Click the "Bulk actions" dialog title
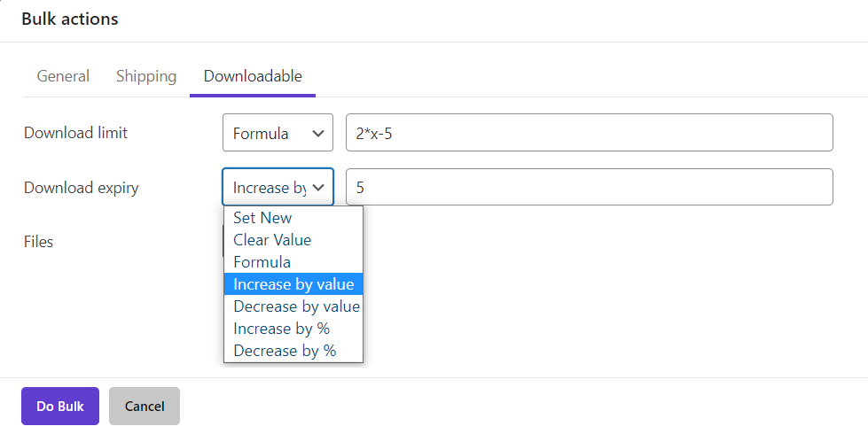 (70, 19)
